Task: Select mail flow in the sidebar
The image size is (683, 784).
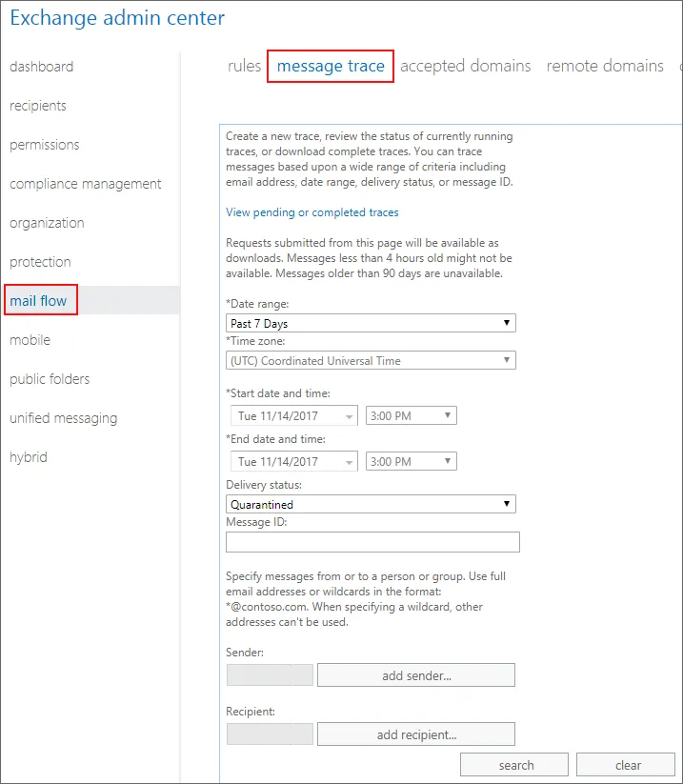Action: (x=39, y=301)
